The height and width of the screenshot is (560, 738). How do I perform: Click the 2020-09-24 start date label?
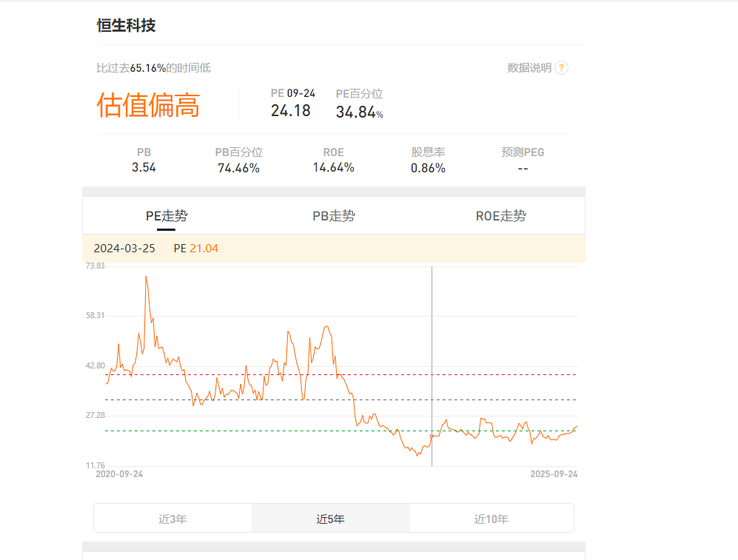[119, 474]
